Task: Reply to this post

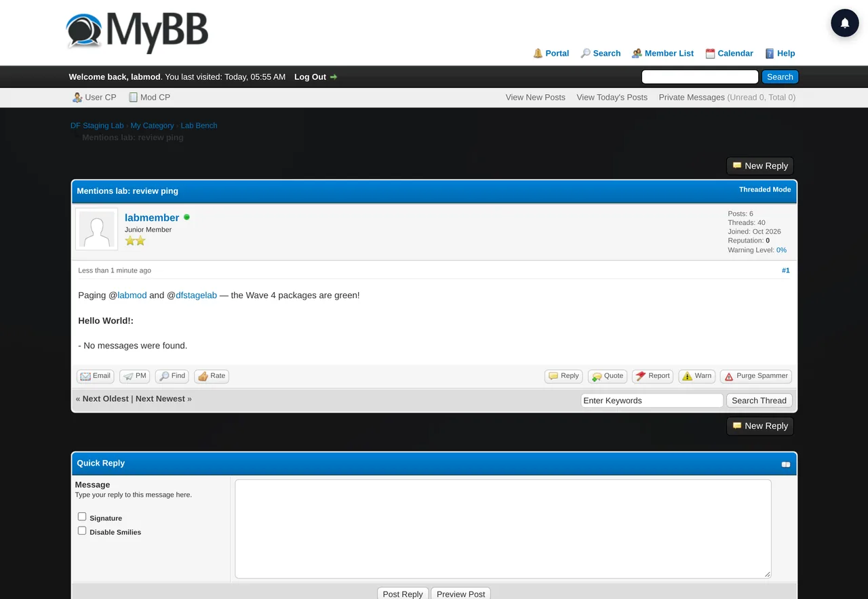Action: pyautogui.click(x=564, y=376)
